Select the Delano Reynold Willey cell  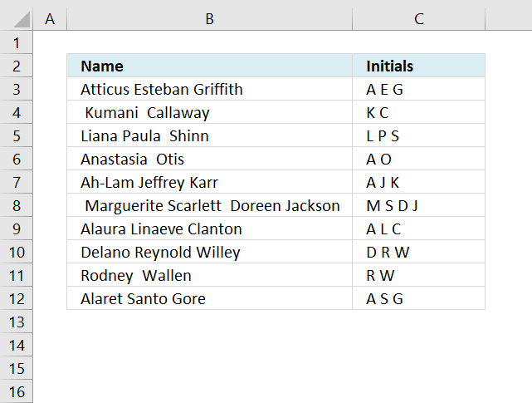[x=209, y=252]
